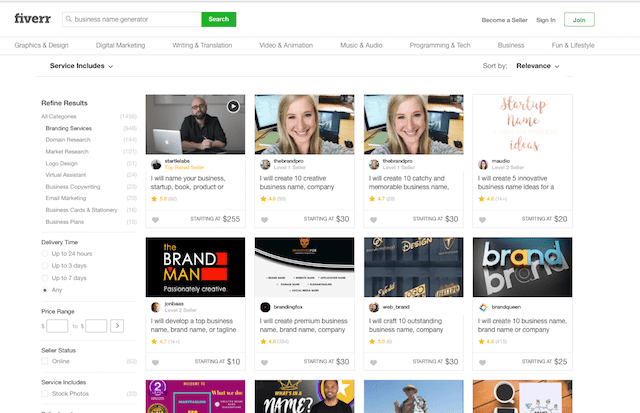Click the Join button

579,20
